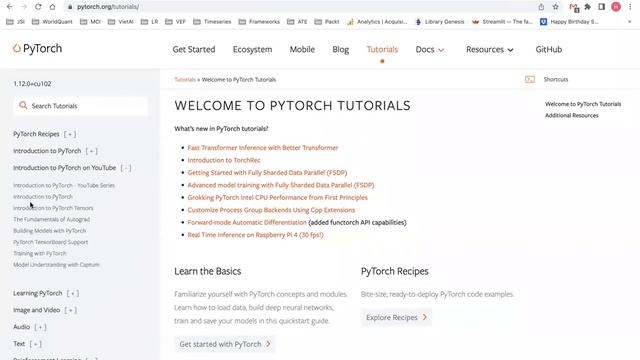The height and width of the screenshot is (360, 640).
Task: Open Customize Process Group Backends link
Action: click(x=271, y=210)
